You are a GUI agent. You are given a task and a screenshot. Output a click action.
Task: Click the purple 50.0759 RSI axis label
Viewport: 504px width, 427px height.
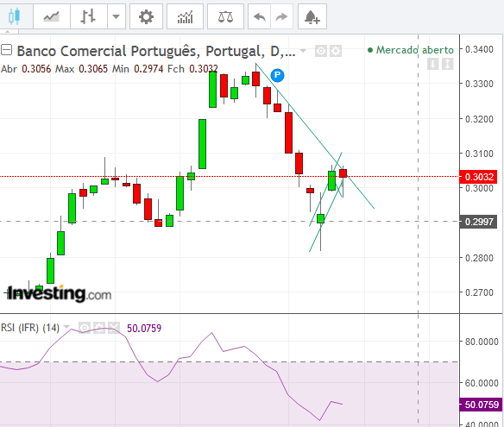click(x=481, y=405)
